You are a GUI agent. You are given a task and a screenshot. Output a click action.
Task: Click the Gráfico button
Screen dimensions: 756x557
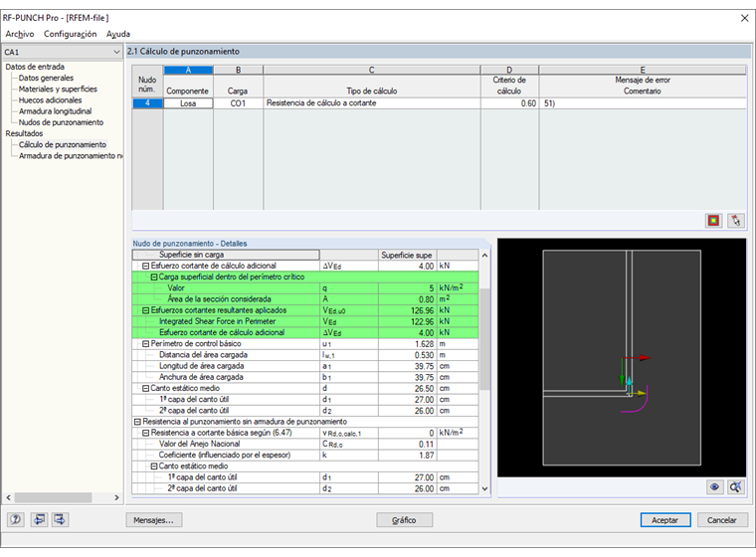404,520
